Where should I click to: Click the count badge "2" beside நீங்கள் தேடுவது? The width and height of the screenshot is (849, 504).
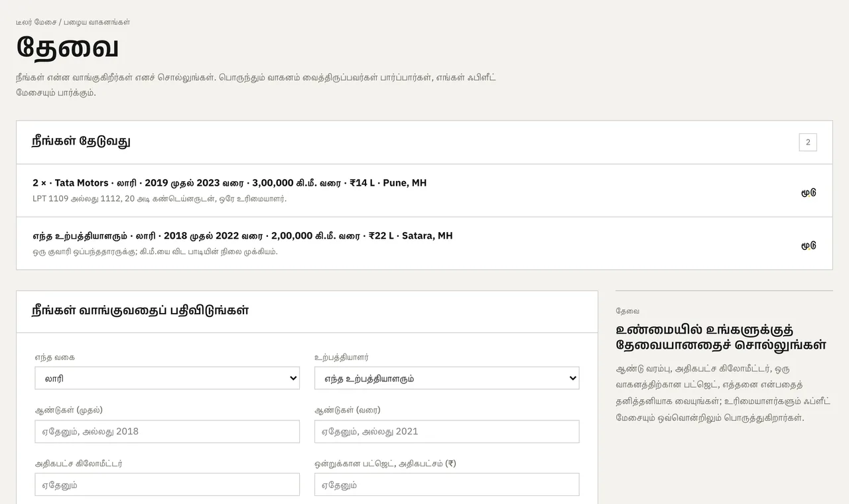click(x=808, y=142)
